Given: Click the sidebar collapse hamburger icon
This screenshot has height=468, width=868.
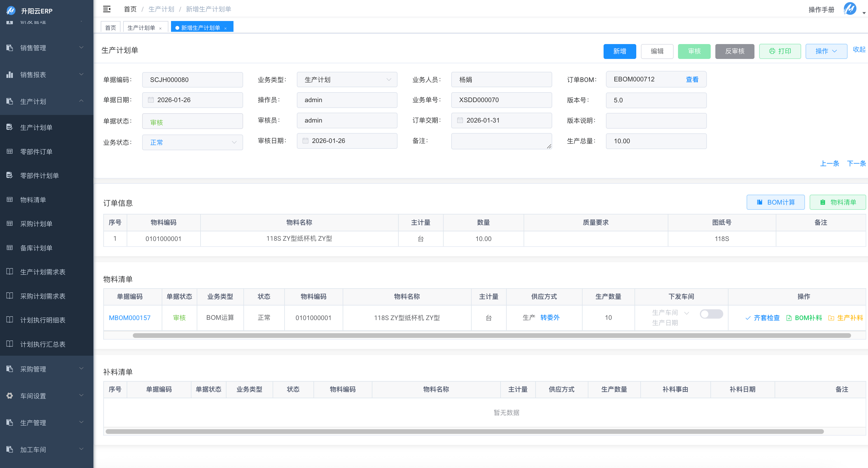Looking at the screenshot, I should pos(107,9).
